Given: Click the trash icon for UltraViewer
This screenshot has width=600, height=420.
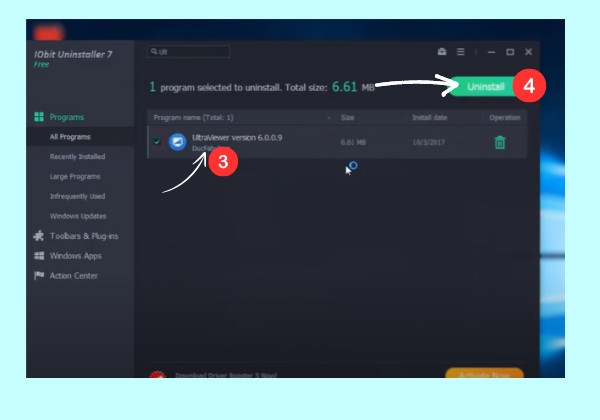Looking at the screenshot, I should click(500, 142).
